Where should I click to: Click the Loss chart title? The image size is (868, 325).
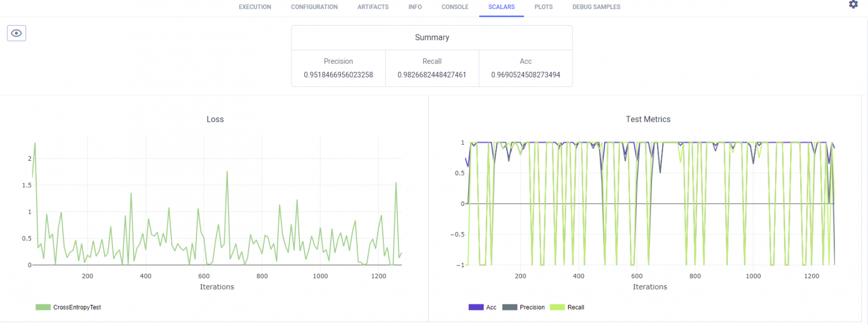pyautogui.click(x=215, y=119)
